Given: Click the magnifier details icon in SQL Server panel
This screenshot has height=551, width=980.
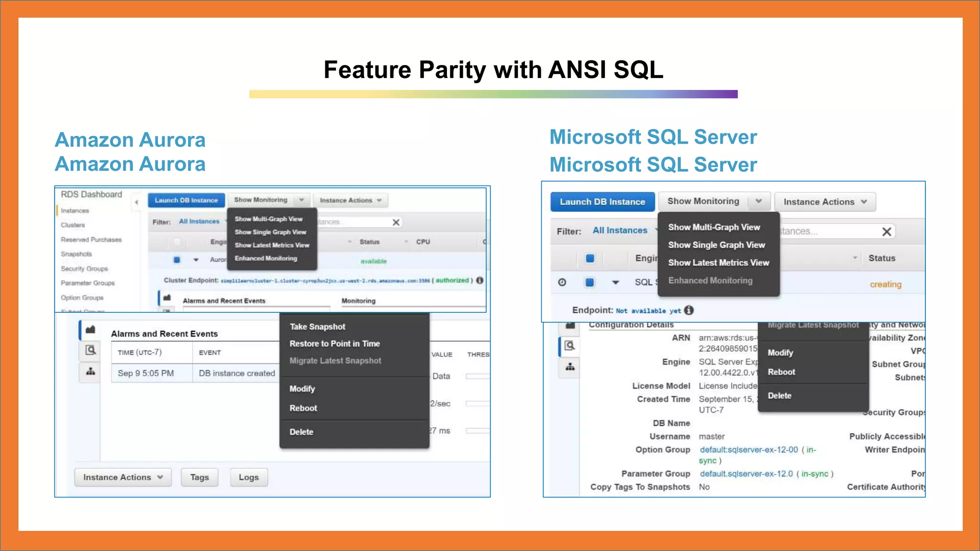Looking at the screenshot, I should (x=569, y=345).
